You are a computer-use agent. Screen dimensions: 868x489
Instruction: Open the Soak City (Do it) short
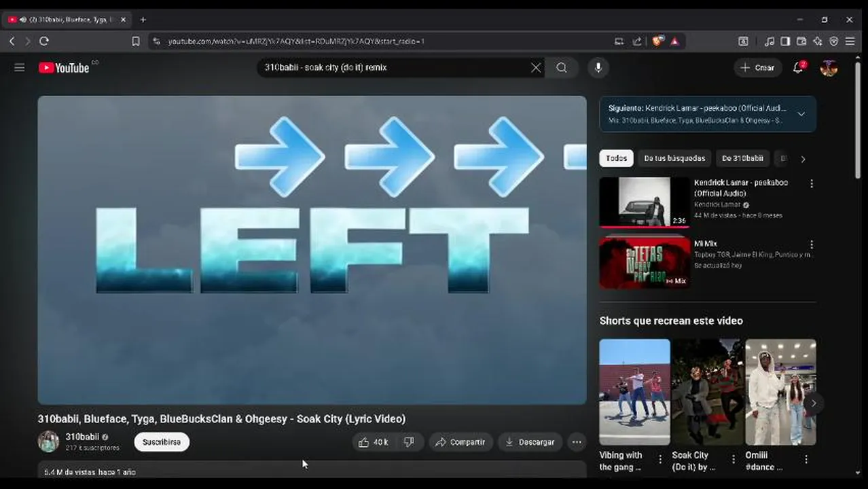point(707,392)
